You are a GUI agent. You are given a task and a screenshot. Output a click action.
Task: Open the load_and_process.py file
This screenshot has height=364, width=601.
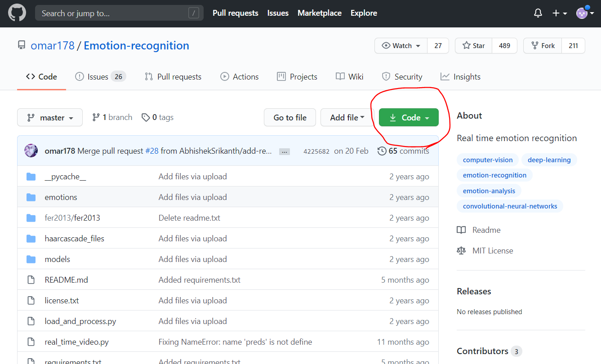(80, 321)
